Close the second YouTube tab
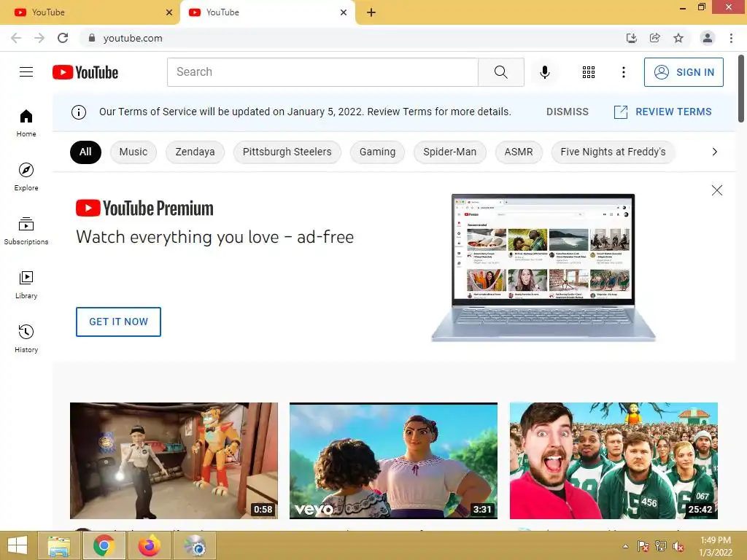 (x=344, y=12)
